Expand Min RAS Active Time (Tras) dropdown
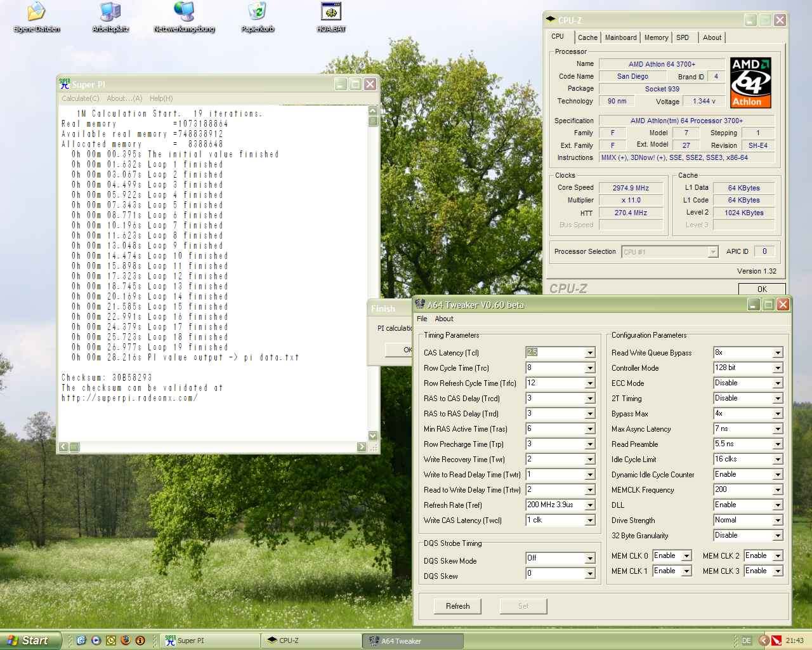The height and width of the screenshot is (650, 812). point(590,429)
